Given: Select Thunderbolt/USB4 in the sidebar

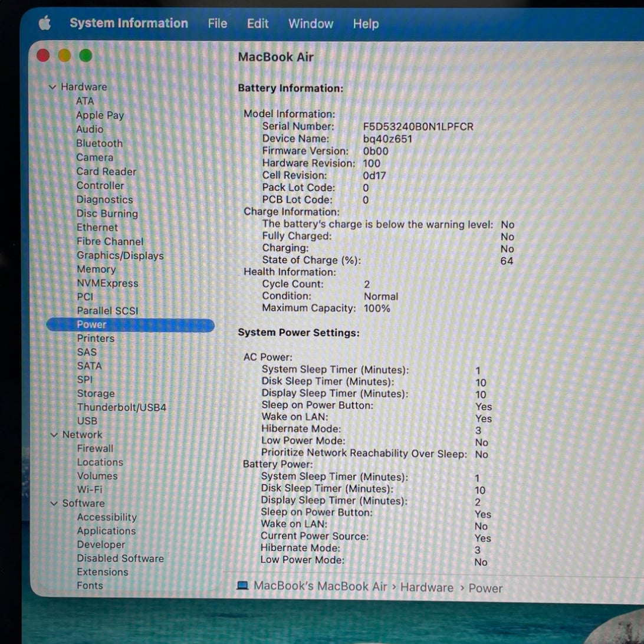Looking at the screenshot, I should tap(121, 408).
